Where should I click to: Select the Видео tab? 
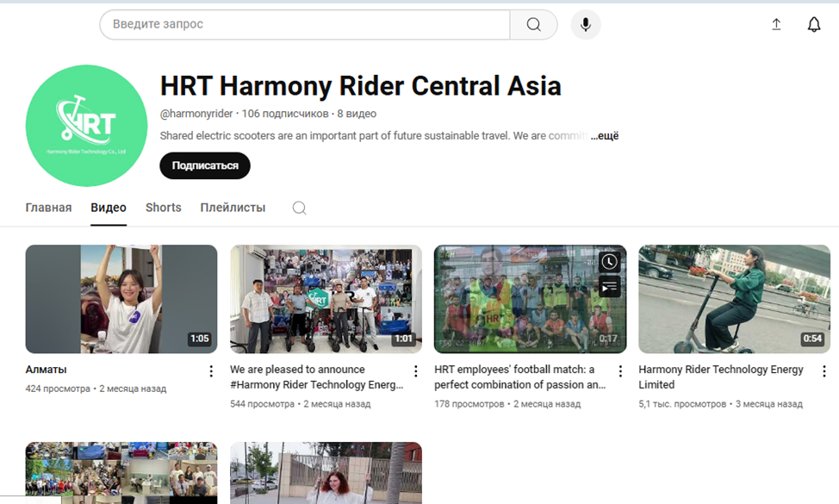tap(109, 208)
